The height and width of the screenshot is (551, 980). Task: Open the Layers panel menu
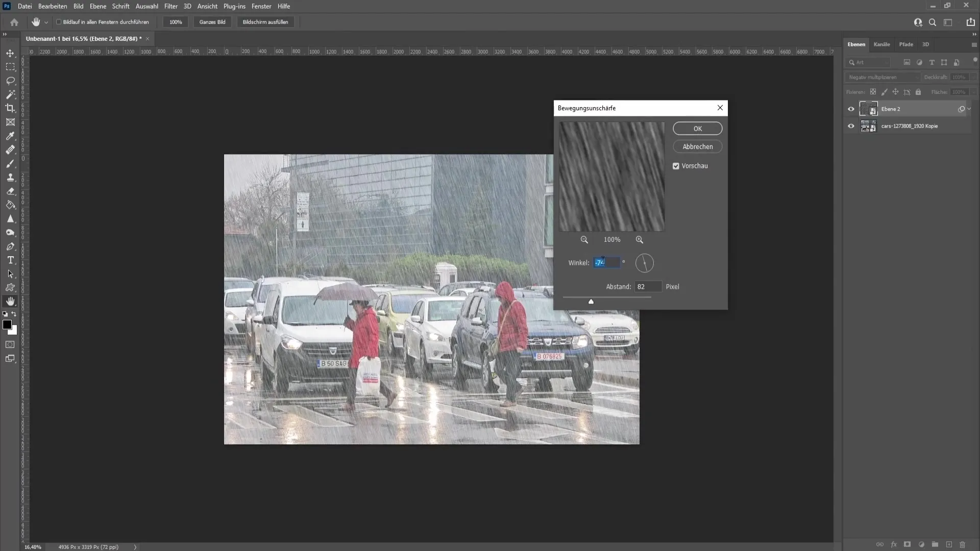(974, 45)
